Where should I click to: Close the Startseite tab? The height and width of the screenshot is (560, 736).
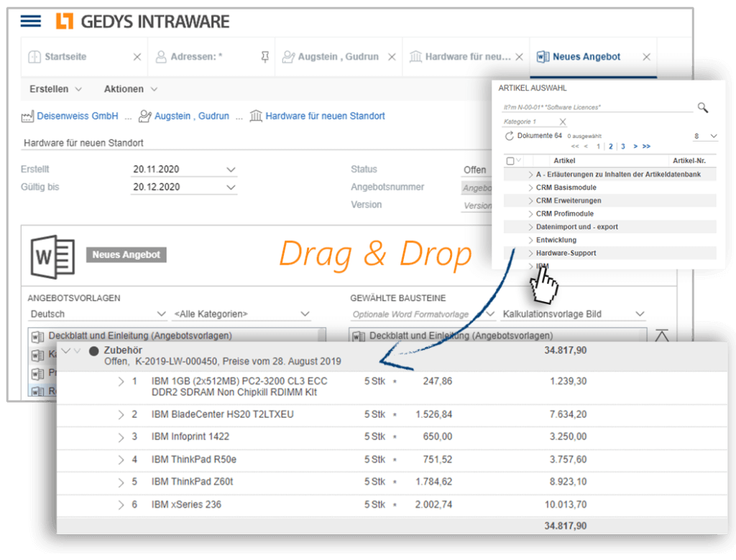(137, 57)
